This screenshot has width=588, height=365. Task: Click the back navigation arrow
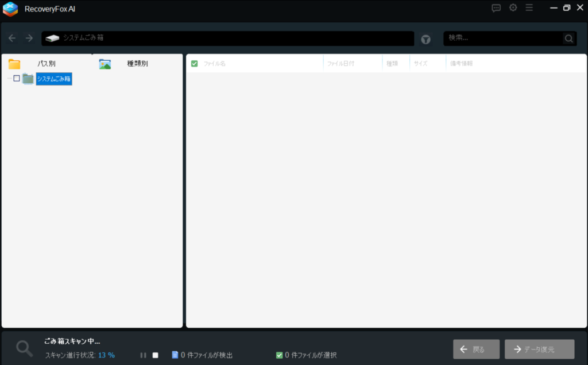pyautogui.click(x=12, y=38)
